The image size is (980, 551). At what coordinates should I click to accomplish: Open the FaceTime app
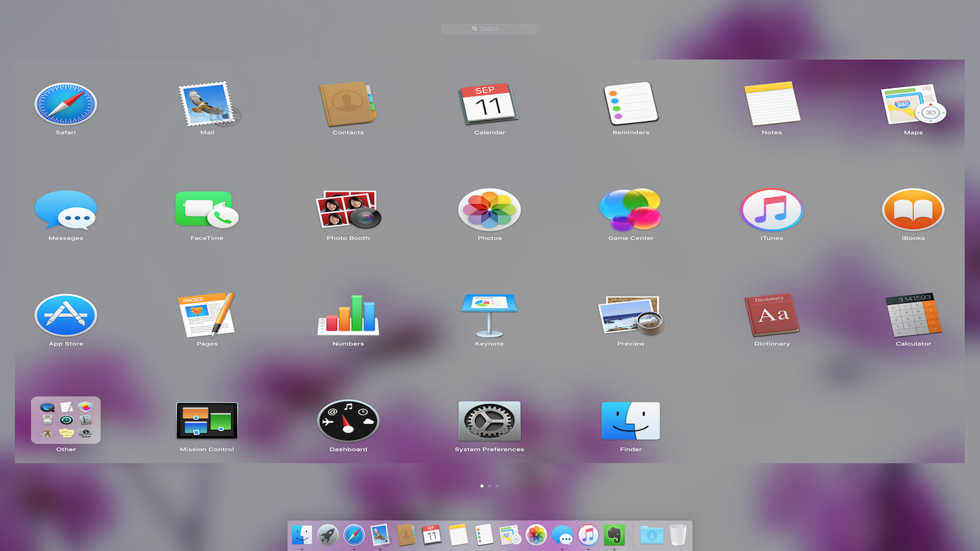coord(207,210)
